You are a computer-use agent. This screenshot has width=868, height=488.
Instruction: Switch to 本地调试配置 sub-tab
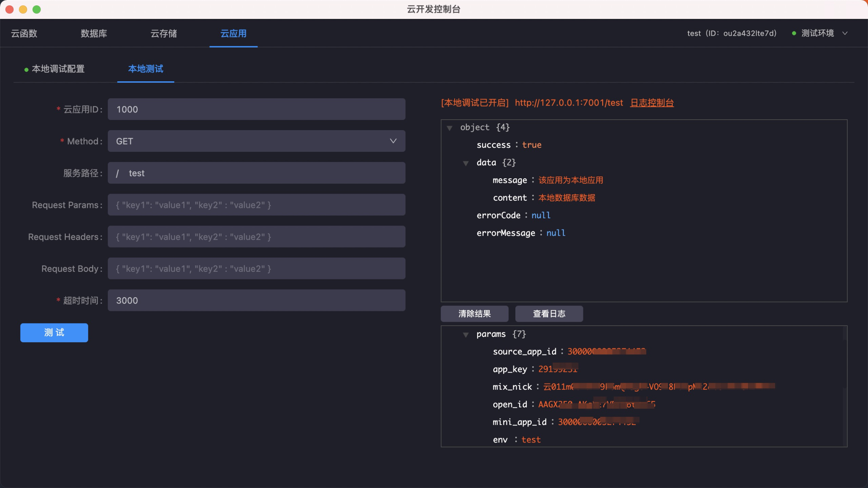click(54, 69)
